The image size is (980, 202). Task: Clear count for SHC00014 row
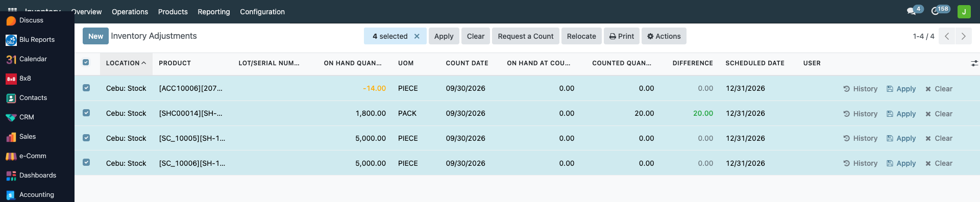click(939, 114)
